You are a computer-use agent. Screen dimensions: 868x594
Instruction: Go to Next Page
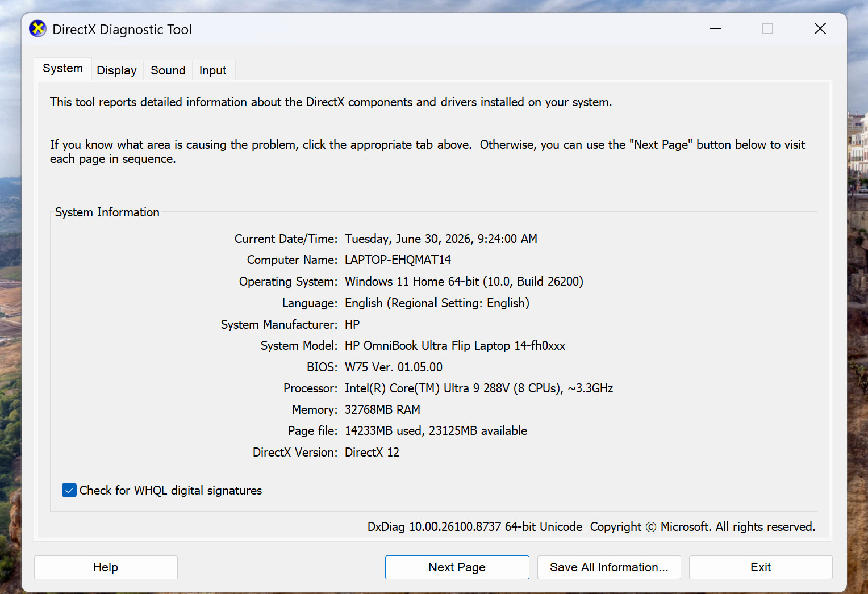457,567
